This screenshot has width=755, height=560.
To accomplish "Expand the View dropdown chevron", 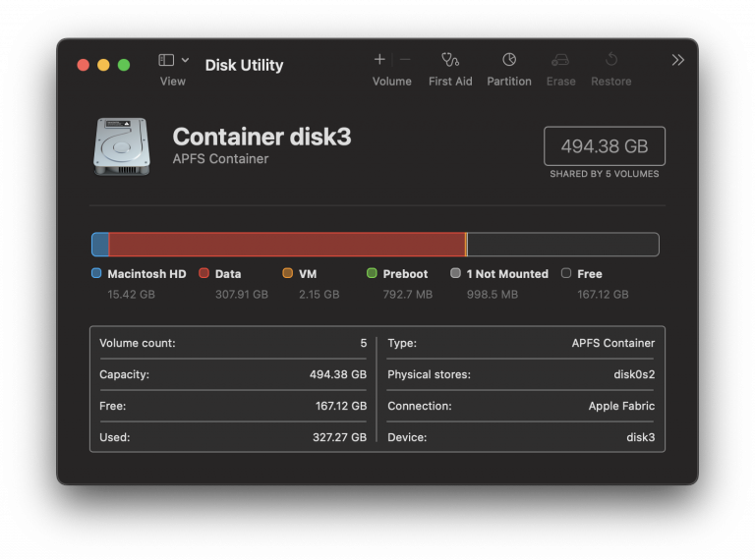I will (185, 60).
